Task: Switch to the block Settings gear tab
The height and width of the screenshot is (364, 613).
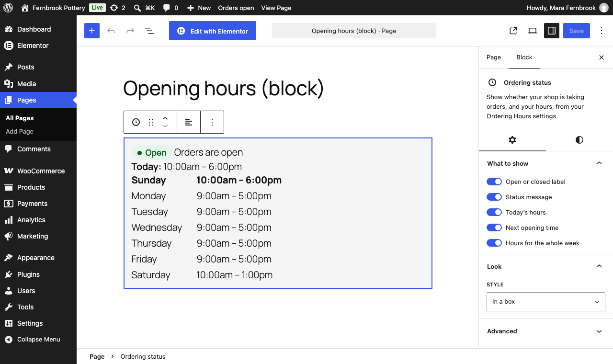Action: click(x=512, y=140)
